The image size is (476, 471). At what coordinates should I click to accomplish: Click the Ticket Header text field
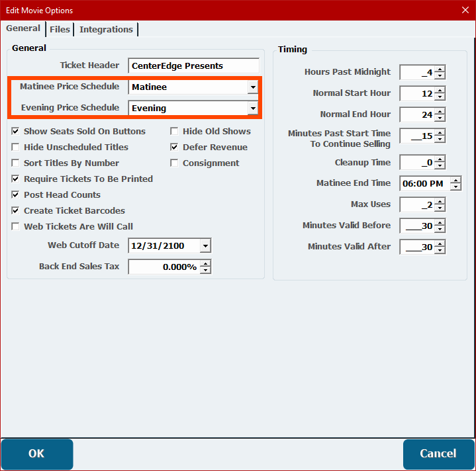(x=193, y=65)
